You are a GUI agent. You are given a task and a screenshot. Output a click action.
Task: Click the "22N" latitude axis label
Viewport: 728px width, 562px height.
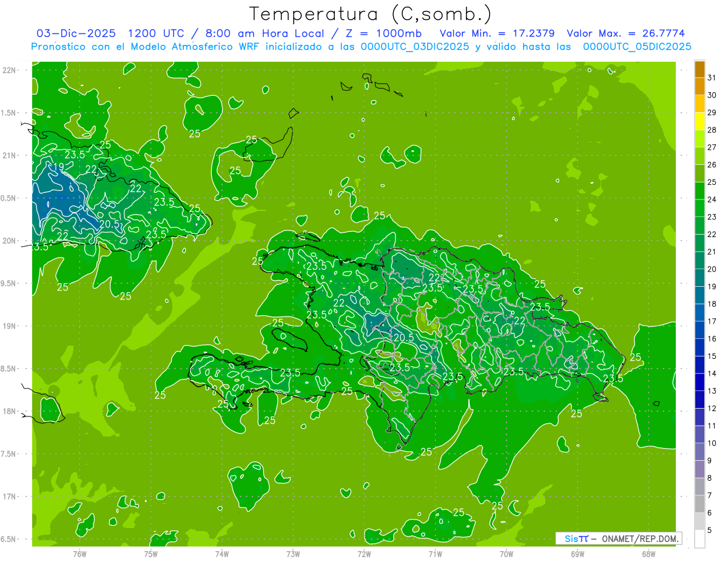click(x=10, y=70)
